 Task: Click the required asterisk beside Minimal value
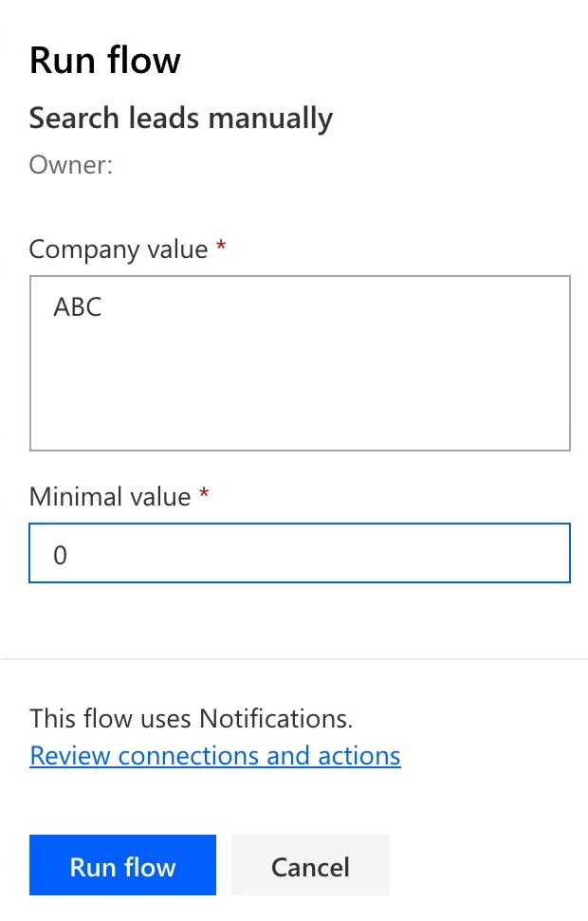[204, 495]
